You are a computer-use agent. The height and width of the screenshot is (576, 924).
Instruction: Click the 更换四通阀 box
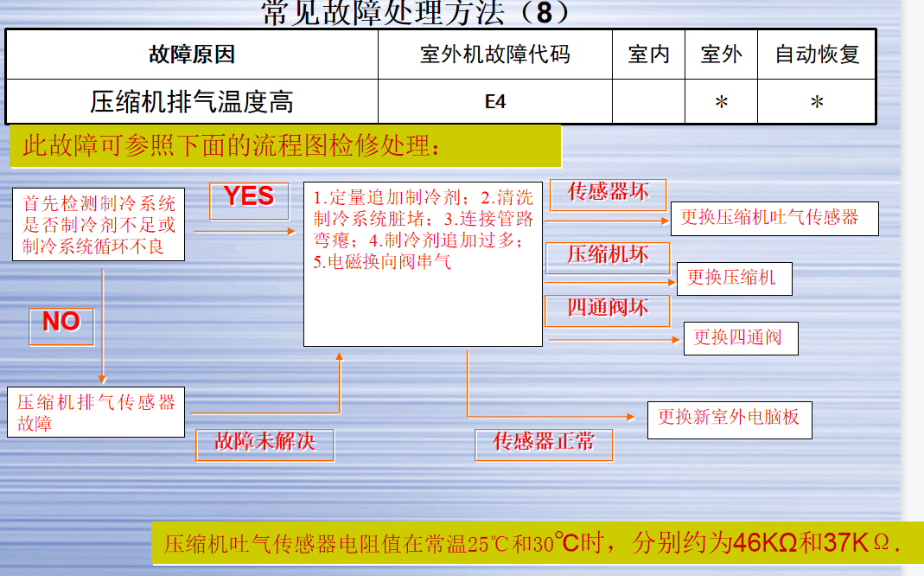coord(741,338)
